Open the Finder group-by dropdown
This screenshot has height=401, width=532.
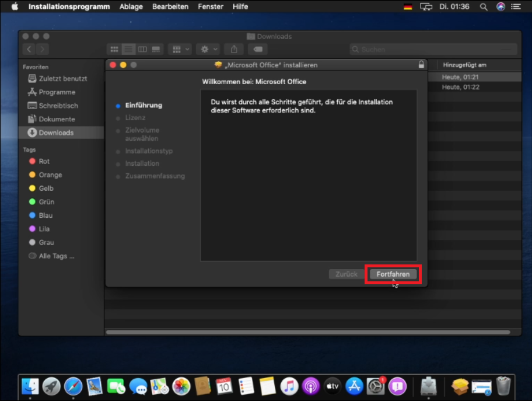[179, 50]
